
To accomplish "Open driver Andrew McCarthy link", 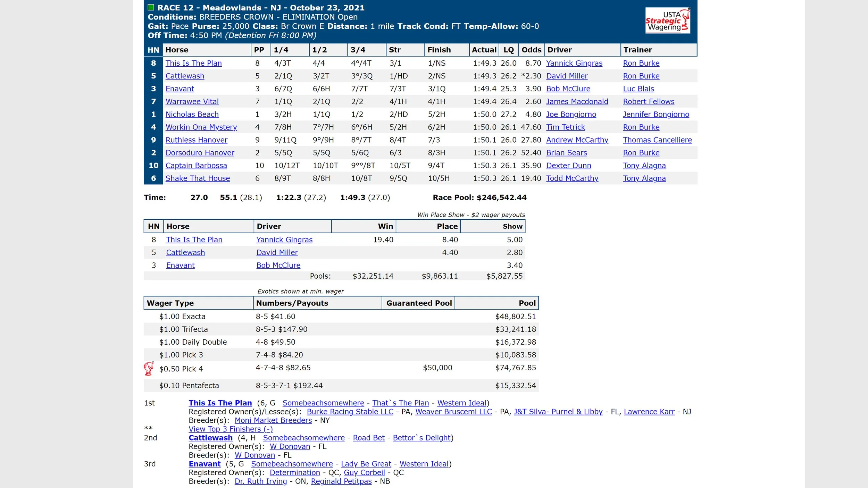I will click(x=577, y=140).
